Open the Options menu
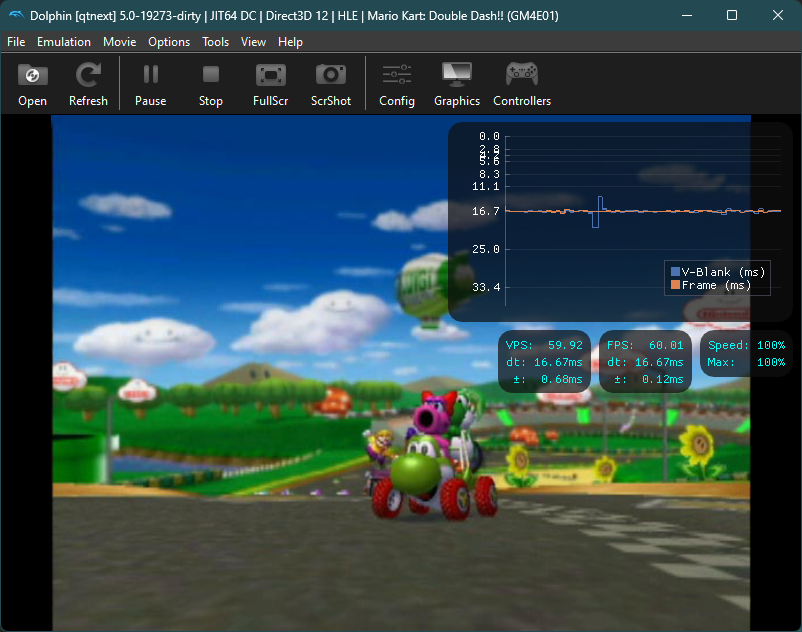The width and height of the screenshot is (802, 632). click(169, 42)
